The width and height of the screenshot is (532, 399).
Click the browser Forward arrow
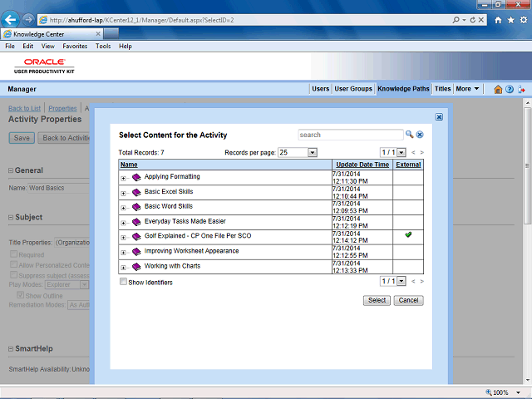point(28,20)
